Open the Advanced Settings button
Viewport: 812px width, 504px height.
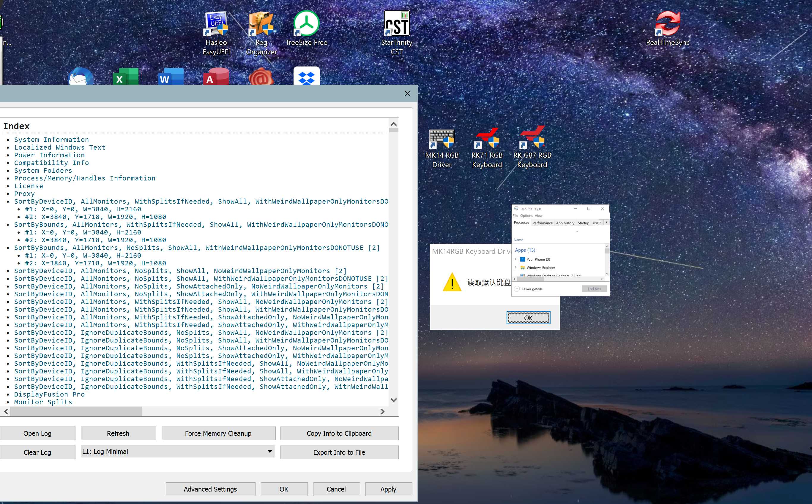pos(210,489)
